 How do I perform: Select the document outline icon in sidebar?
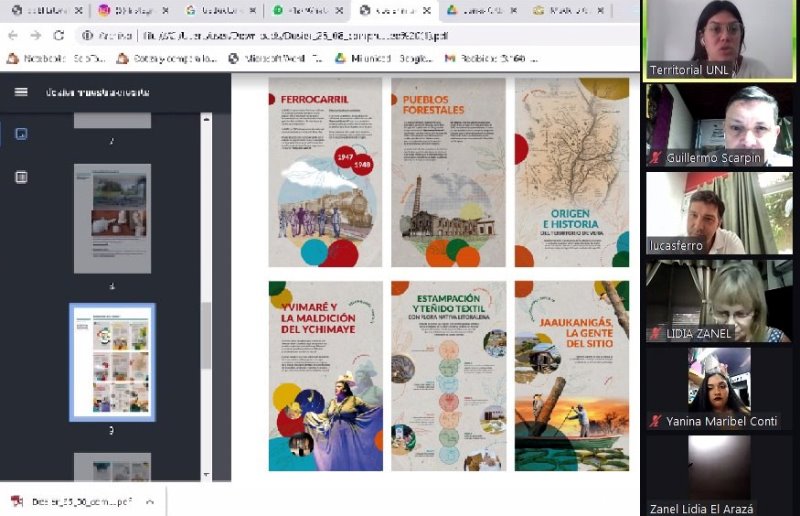coord(21,177)
